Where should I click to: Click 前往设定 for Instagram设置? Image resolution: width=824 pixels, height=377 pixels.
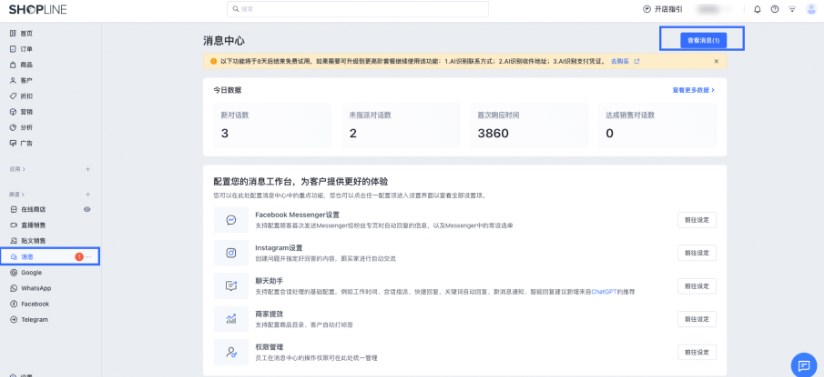click(697, 253)
